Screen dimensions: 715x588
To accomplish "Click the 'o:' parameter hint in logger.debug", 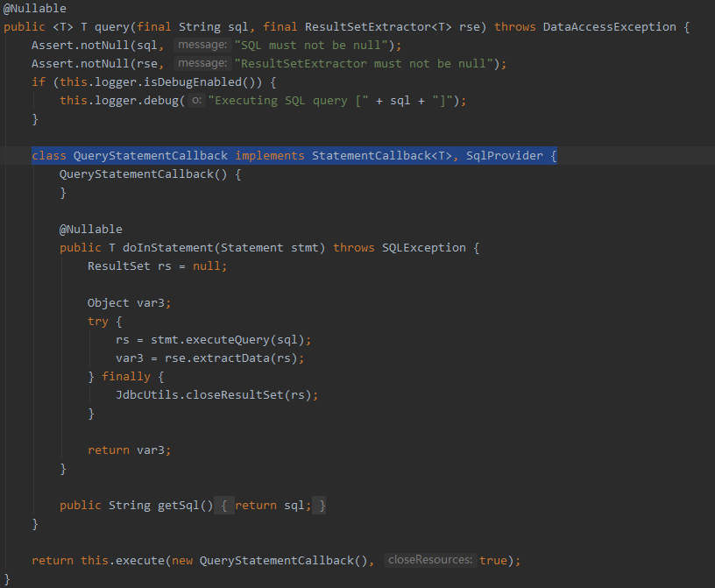I will [196, 100].
